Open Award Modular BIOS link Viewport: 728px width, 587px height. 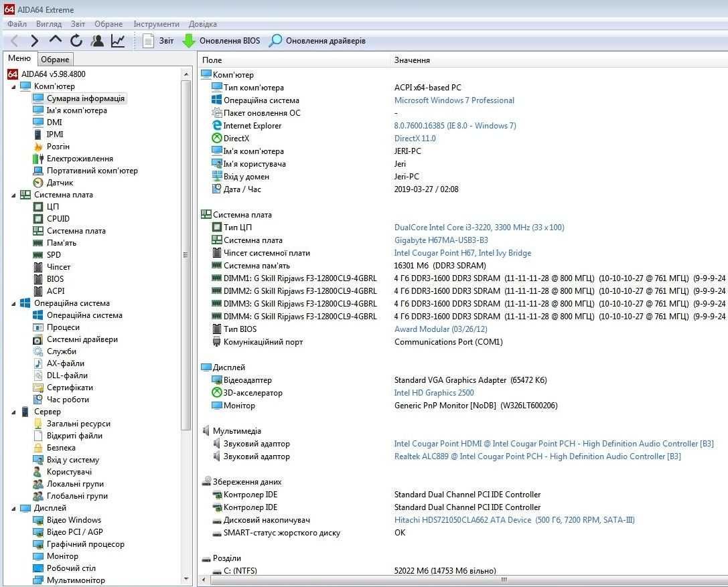coord(441,329)
